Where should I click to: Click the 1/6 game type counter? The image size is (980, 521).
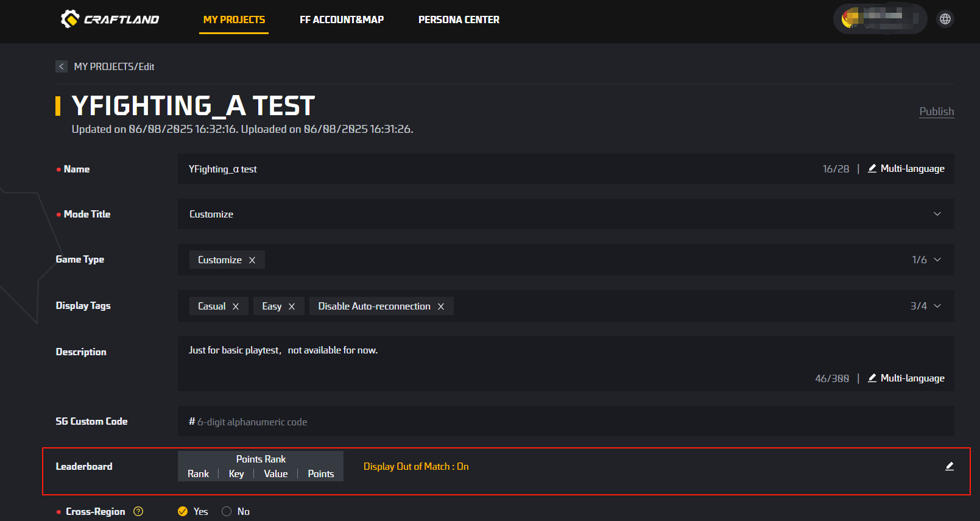919,260
